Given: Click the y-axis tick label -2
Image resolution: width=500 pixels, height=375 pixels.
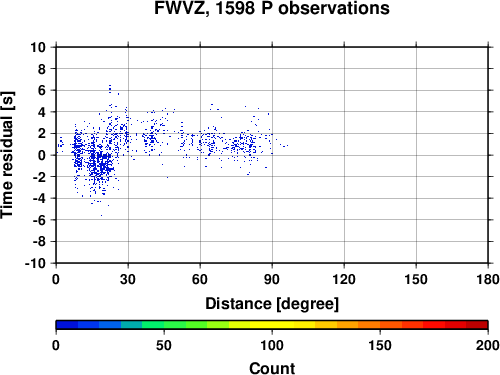Looking at the screenshot, I should pyautogui.click(x=39, y=177).
